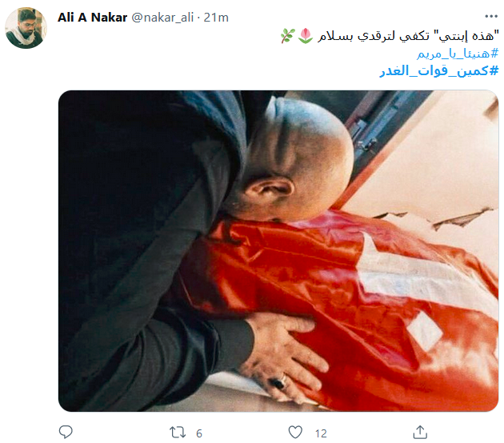
Task: View the like count showing 12
Action: point(321,433)
